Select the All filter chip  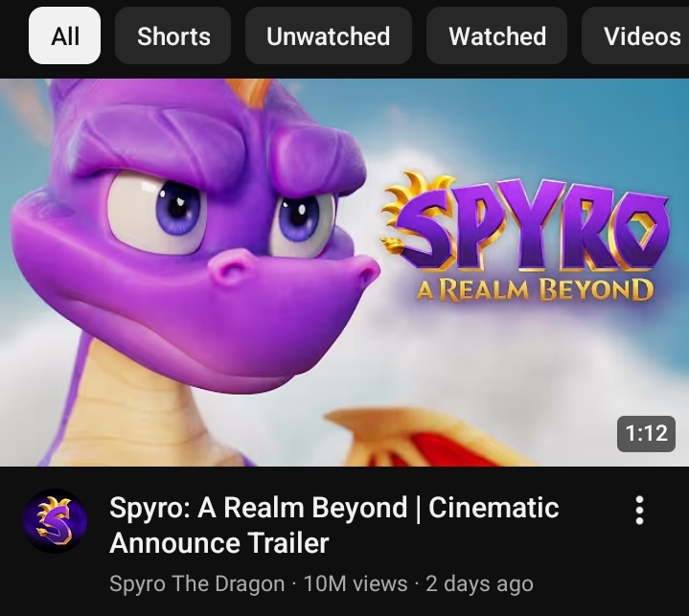click(x=64, y=35)
